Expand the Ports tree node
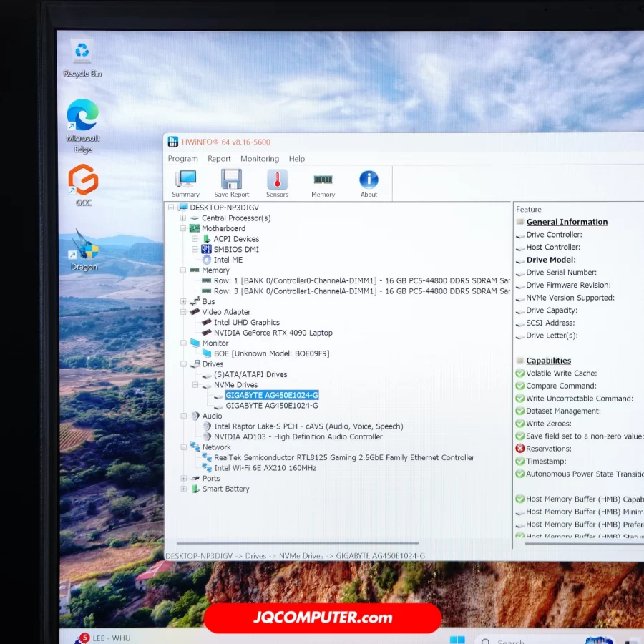 183,479
